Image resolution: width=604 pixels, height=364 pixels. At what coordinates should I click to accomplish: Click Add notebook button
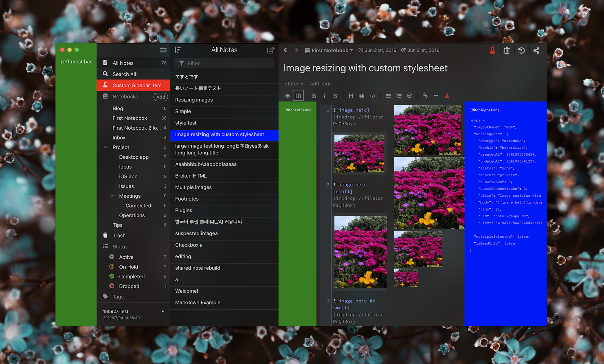161,97
